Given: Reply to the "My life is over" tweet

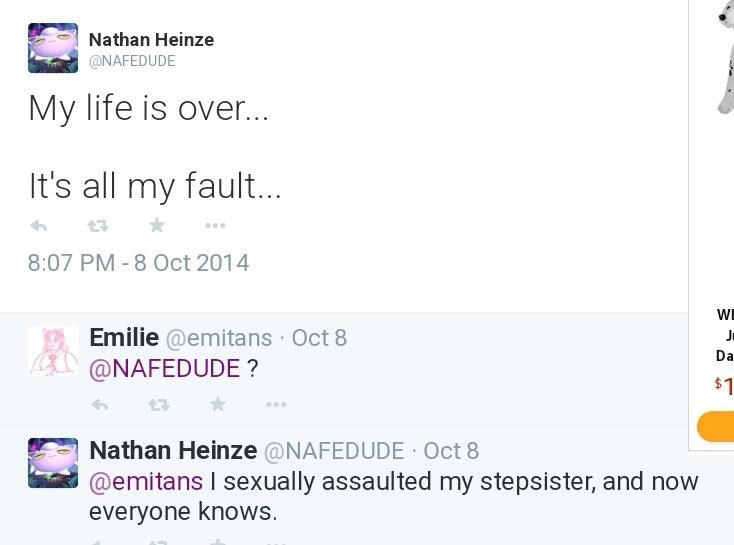Looking at the screenshot, I should tap(39, 226).
